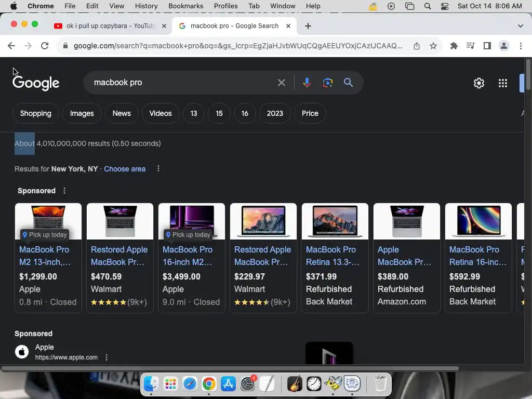Open the Apple sponsored result title
The height and width of the screenshot is (399, 532).
pyautogui.click(x=45, y=347)
